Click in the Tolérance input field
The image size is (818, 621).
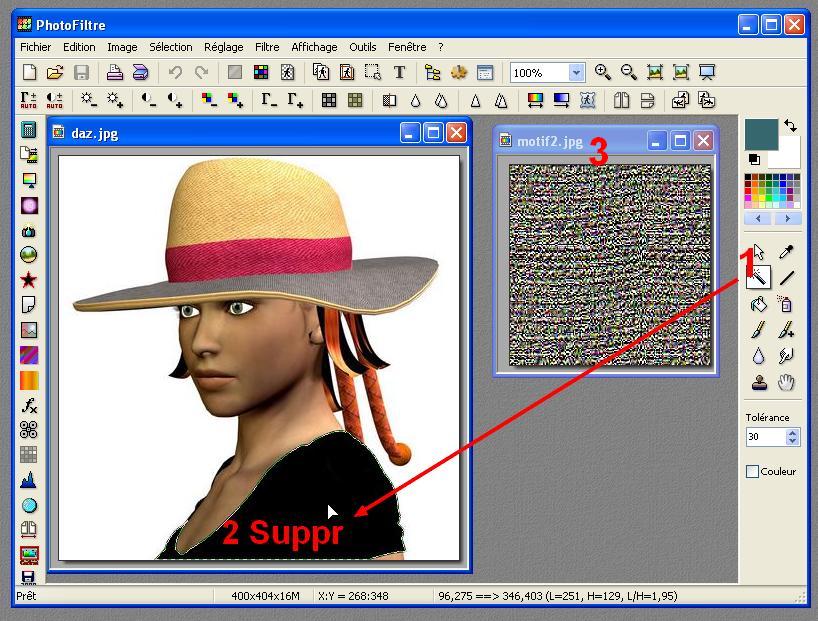(x=766, y=436)
